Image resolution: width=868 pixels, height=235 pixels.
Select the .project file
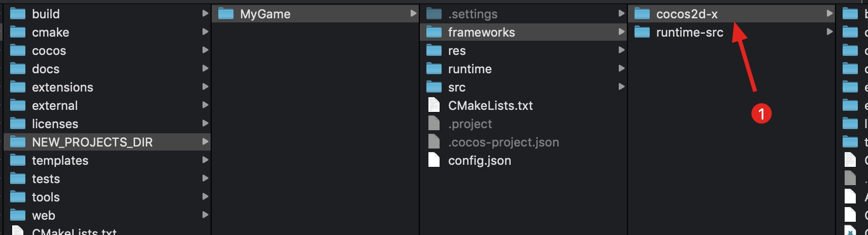pyautogui.click(x=470, y=124)
